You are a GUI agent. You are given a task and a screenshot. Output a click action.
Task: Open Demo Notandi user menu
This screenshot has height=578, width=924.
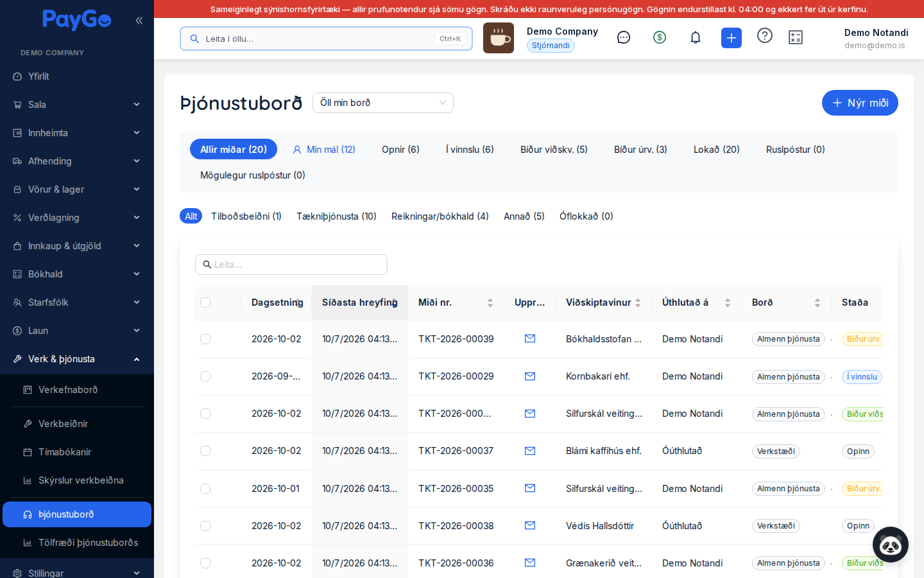(876, 38)
